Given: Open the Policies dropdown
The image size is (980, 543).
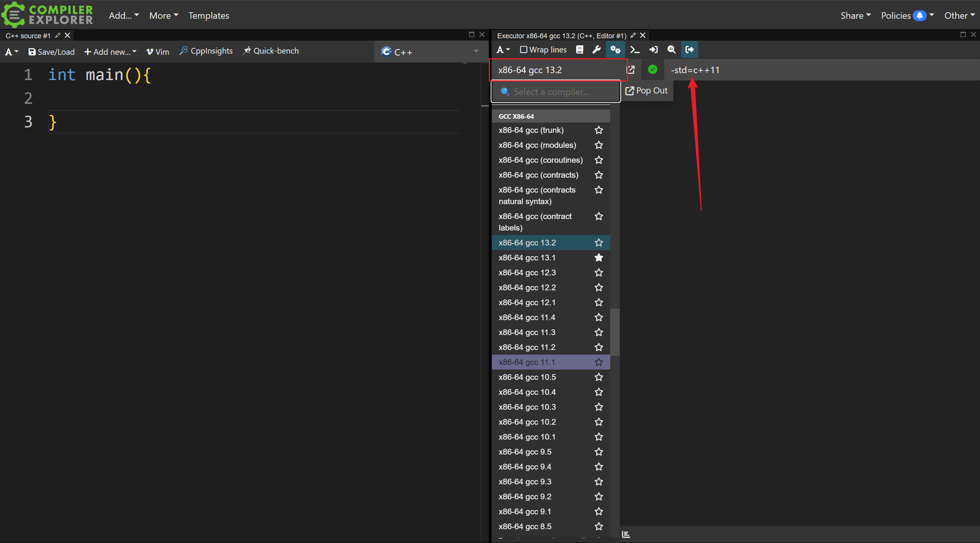Looking at the screenshot, I should [x=907, y=15].
